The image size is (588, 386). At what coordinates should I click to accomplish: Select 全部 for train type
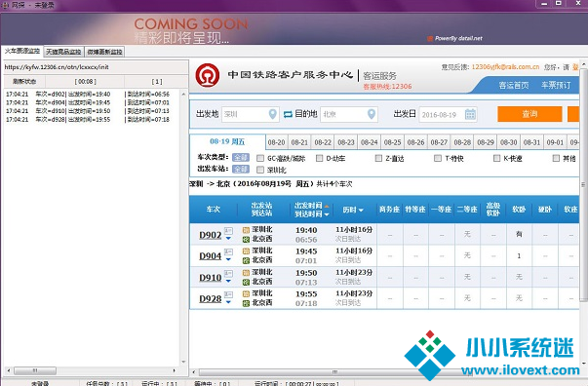(241, 157)
